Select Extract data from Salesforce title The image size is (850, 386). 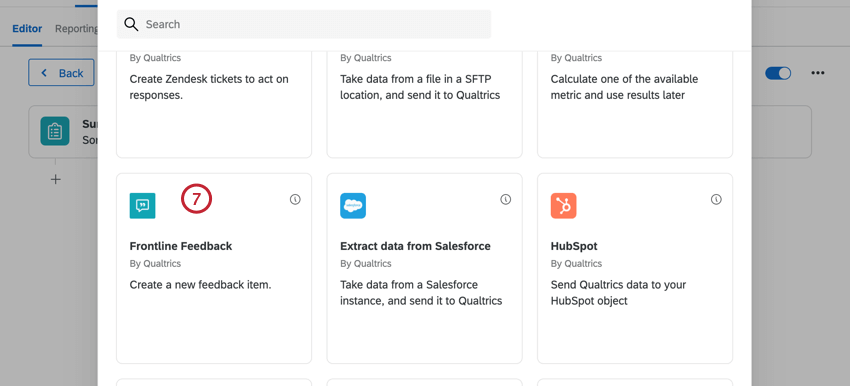click(x=415, y=246)
